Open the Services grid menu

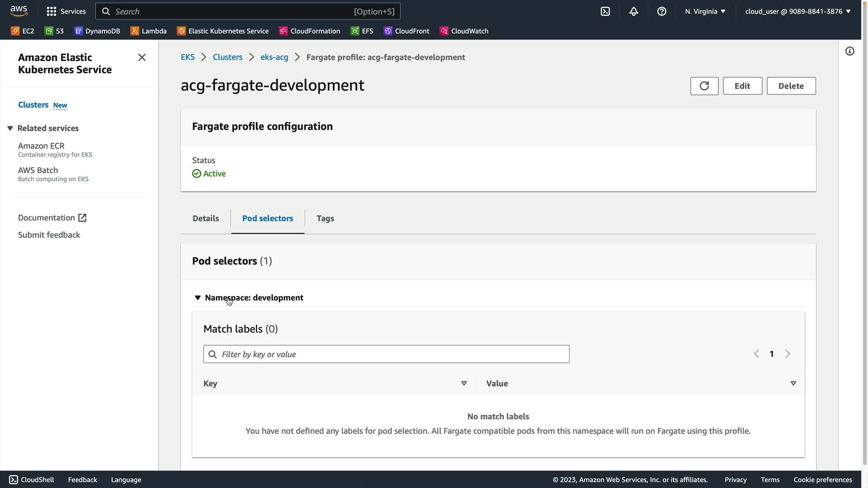[66, 11]
